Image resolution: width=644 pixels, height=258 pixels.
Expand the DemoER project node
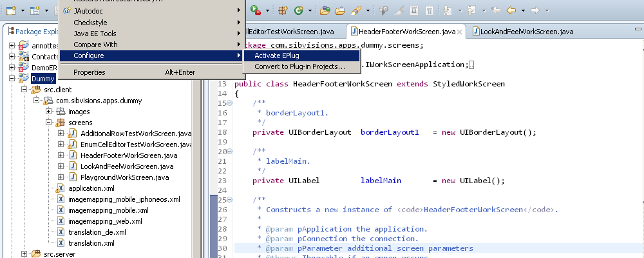12,68
